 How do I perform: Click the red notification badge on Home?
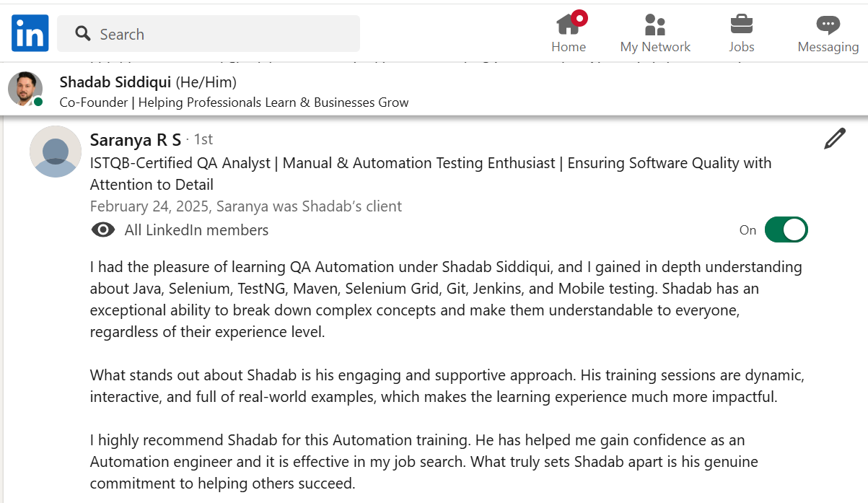[x=579, y=17]
